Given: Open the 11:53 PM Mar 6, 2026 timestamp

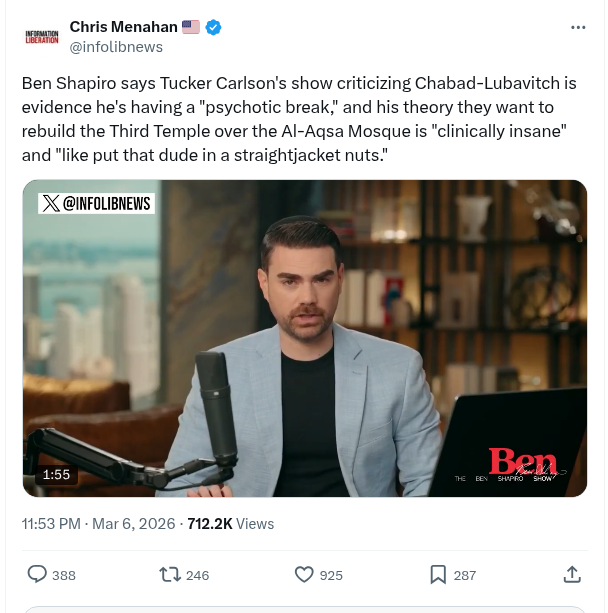Looking at the screenshot, I should [99, 523].
